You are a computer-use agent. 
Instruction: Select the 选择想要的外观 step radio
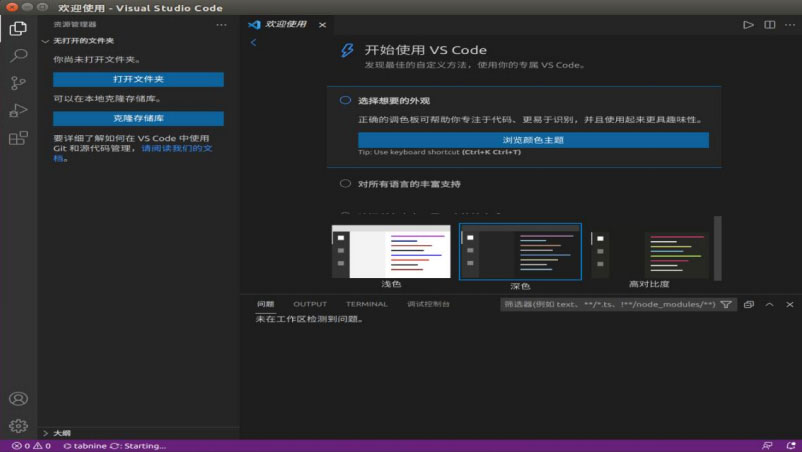pyautogui.click(x=345, y=100)
